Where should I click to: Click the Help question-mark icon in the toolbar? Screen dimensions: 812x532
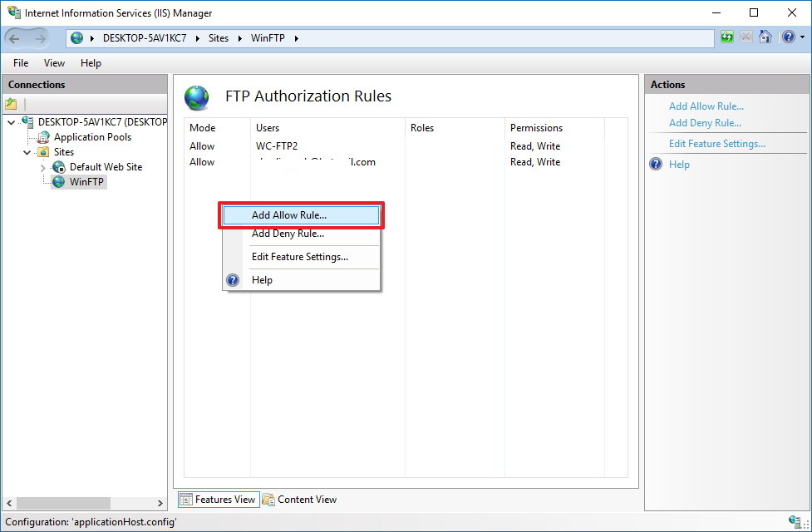(x=786, y=37)
